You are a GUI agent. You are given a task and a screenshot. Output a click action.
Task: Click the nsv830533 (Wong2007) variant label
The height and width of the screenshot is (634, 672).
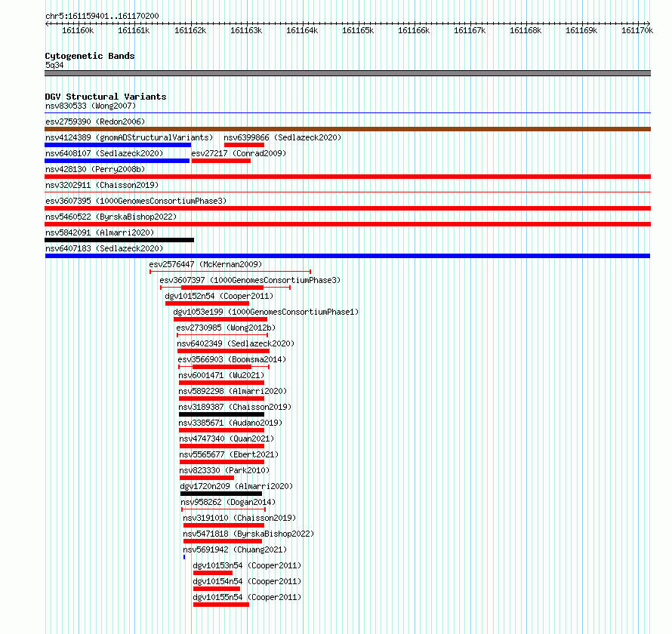point(91,106)
